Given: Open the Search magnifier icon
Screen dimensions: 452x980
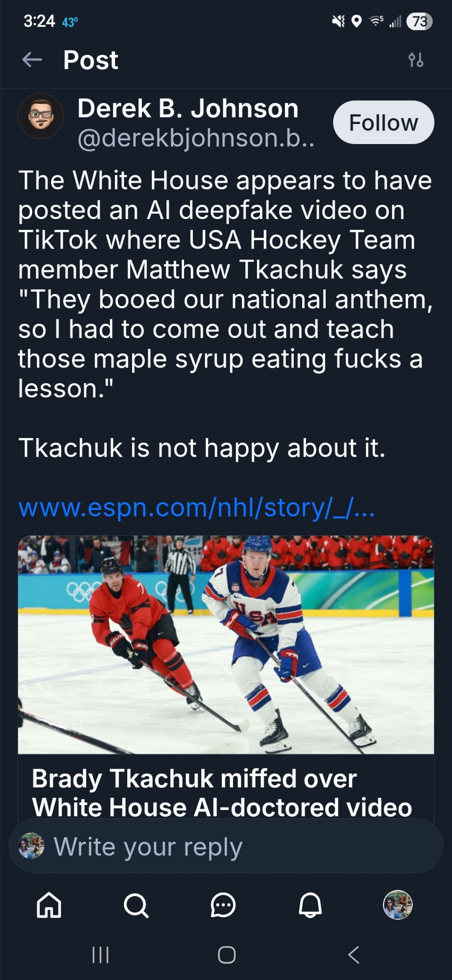Looking at the screenshot, I should (136, 905).
